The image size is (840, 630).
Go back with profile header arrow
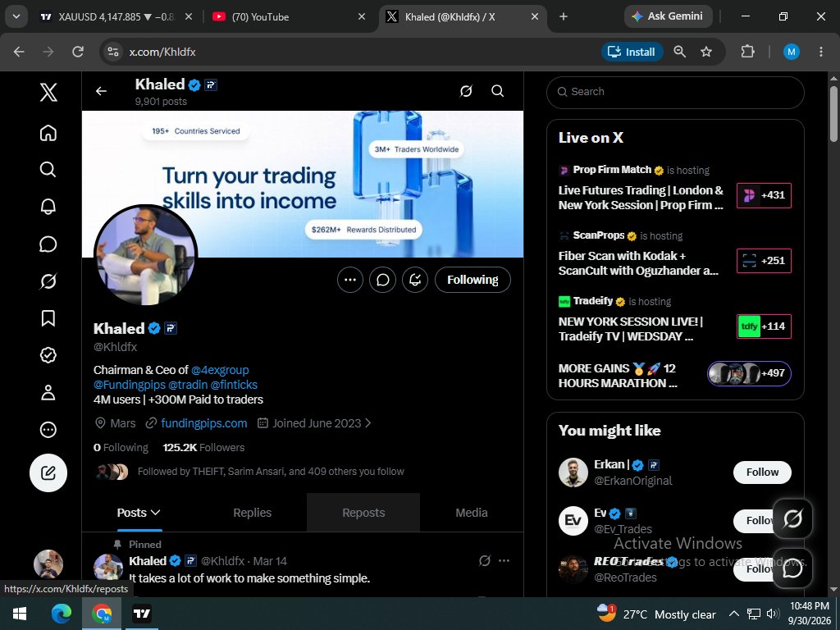tap(101, 91)
